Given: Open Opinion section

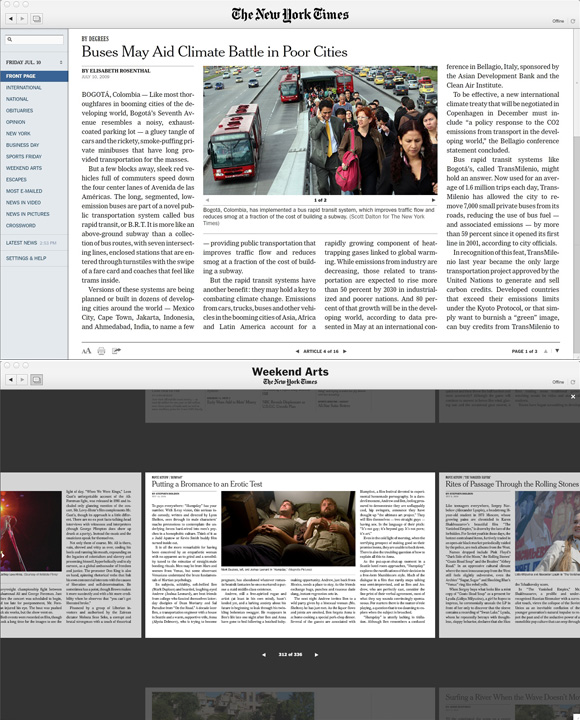Looking at the screenshot, I should pos(16,122).
